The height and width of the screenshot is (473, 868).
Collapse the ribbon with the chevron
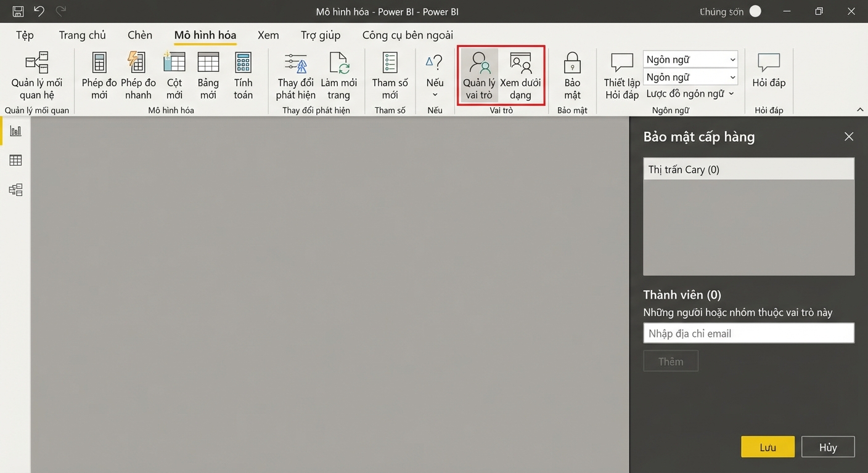point(860,109)
